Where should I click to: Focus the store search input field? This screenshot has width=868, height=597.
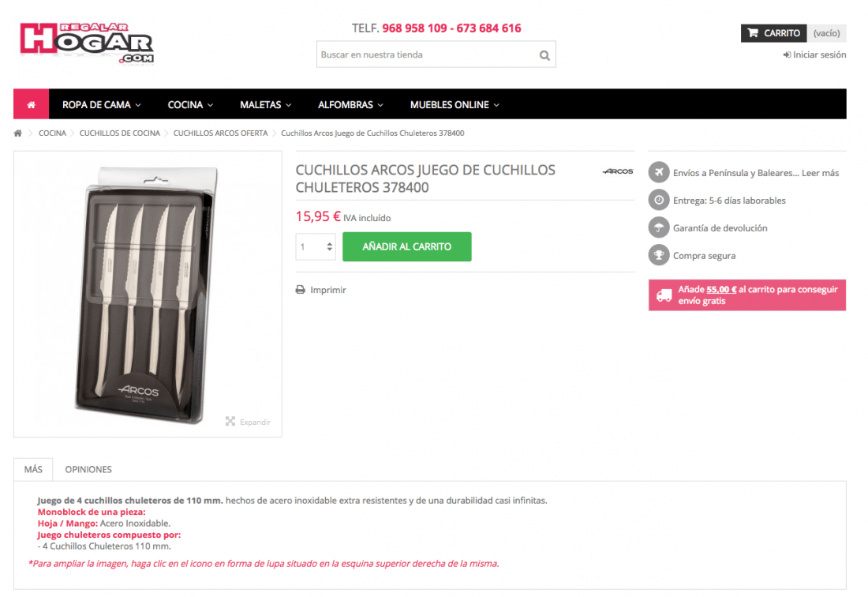[x=426, y=54]
